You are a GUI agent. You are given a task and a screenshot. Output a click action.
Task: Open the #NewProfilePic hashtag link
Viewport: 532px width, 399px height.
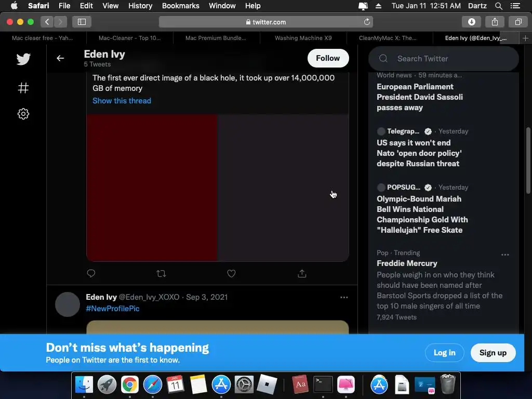113,309
